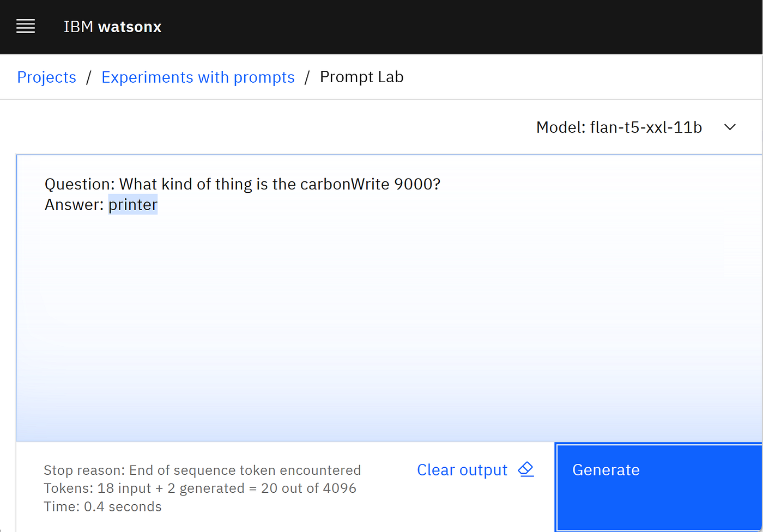Click the chevron beside the Model label
The image size is (763, 532).
pos(730,127)
